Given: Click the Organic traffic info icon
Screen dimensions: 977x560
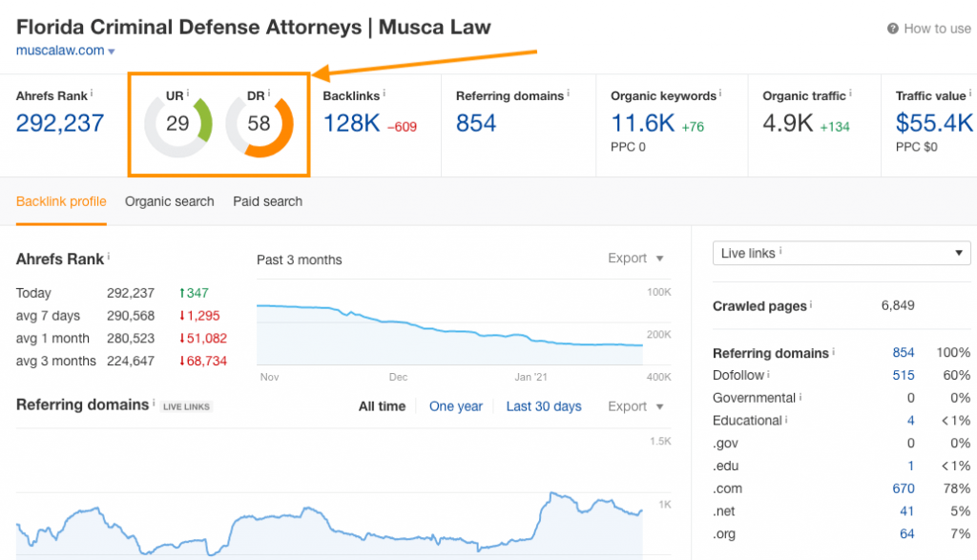Looking at the screenshot, I should point(850,93).
